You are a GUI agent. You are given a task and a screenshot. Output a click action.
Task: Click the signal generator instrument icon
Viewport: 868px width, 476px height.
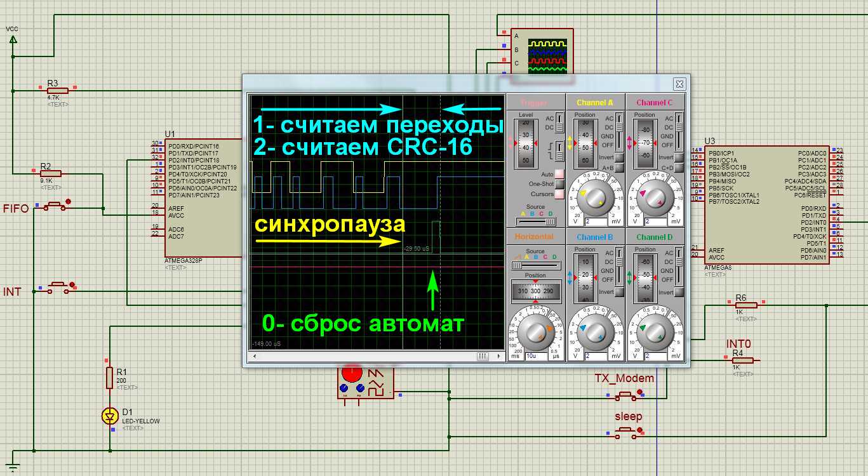(365, 382)
